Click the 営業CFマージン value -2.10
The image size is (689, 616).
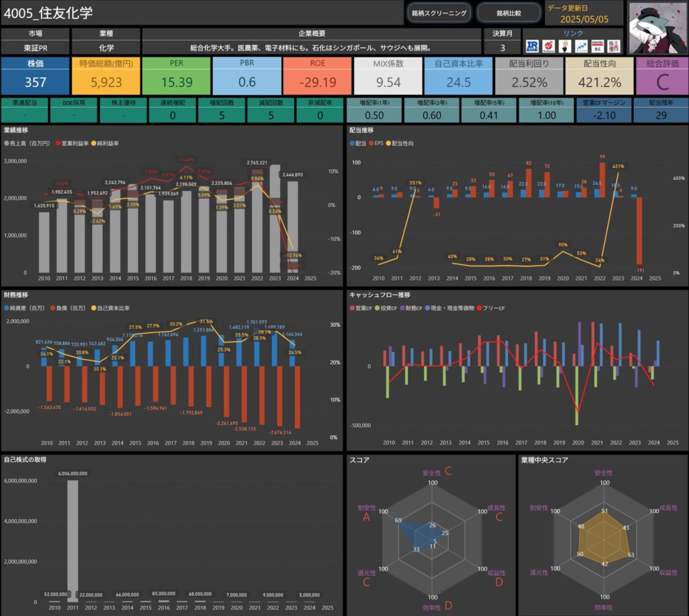604,116
